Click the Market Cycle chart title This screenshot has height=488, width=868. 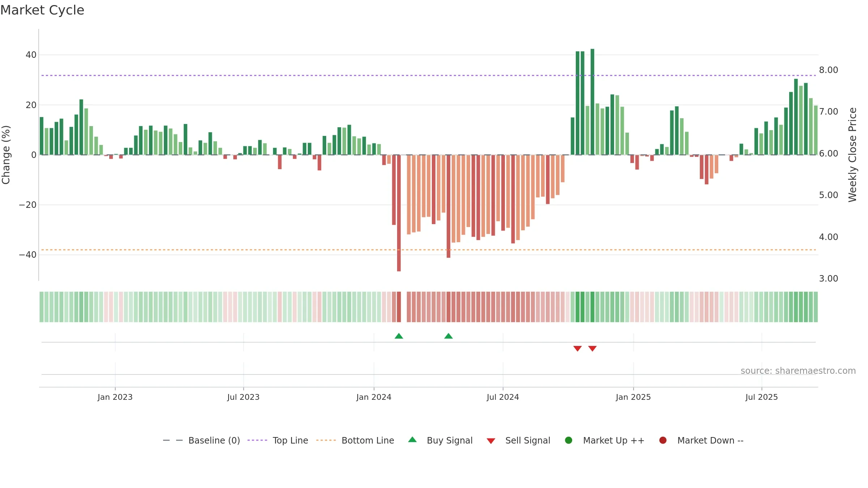click(x=42, y=10)
